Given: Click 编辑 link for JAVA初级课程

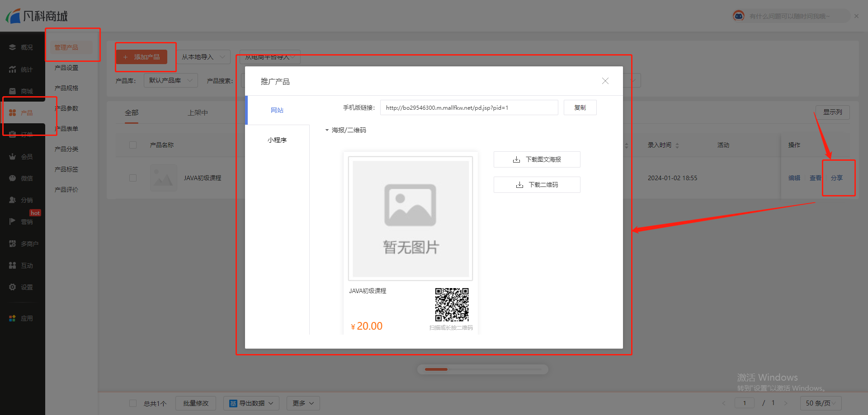Looking at the screenshot, I should pyautogui.click(x=794, y=178).
